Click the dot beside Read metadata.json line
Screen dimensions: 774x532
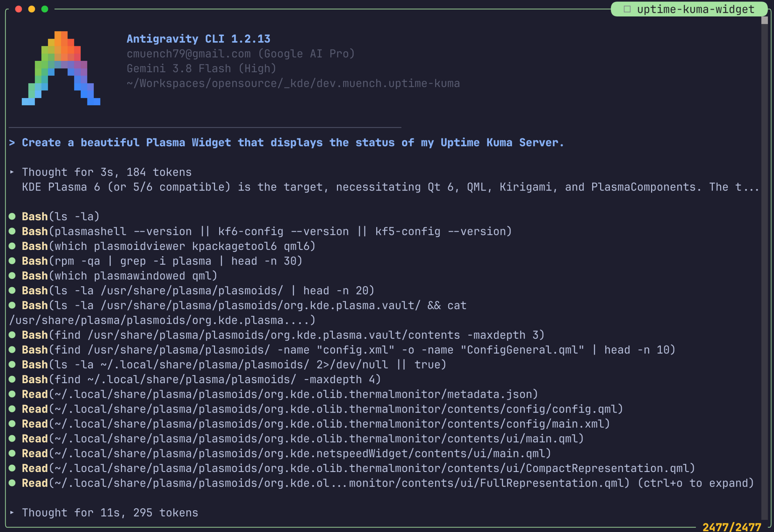coord(12,394)
